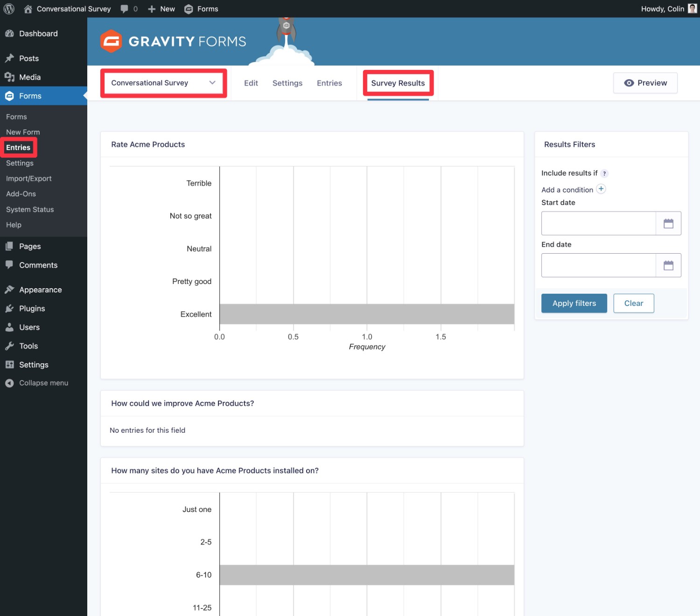The width and height of the screenshot is (700, 616).
Task: Click the Excellent bar in ratings chart
Action: [x=367, y=314]
